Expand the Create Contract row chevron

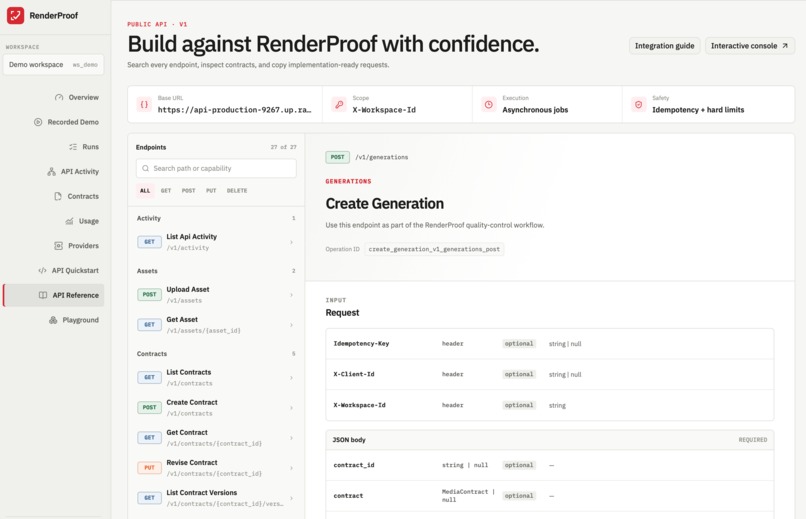291,407
